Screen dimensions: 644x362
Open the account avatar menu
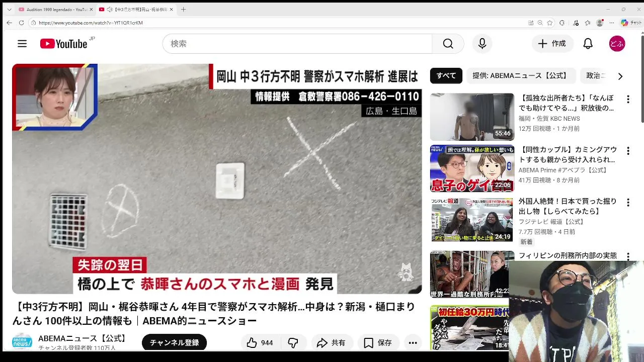[617, 44]
